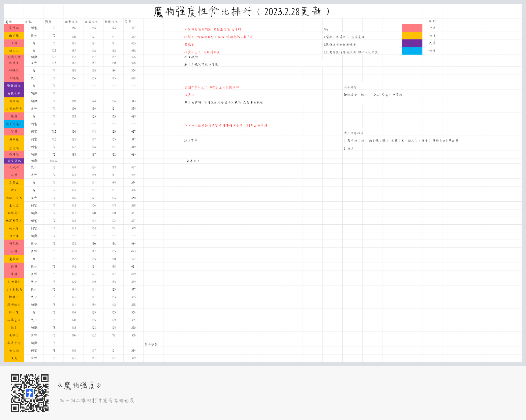Click the 强度 column header cell

[54, 22]
